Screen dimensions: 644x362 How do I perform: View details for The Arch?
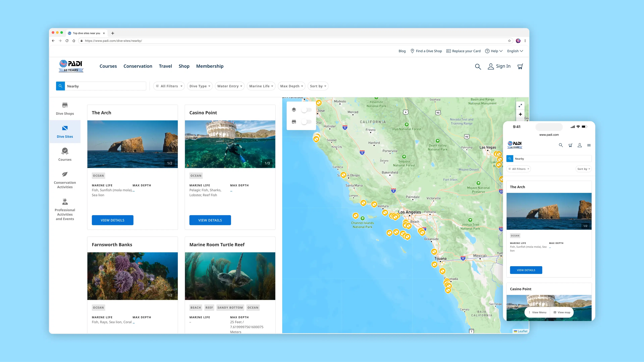[x=113, y=220]
